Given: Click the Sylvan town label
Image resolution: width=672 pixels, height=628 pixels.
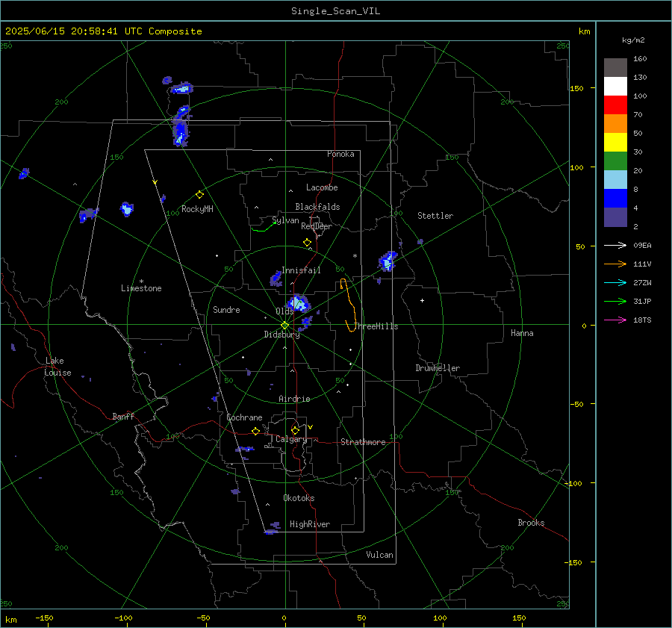Looking at the screenshot, I should (x=285, y=221).
